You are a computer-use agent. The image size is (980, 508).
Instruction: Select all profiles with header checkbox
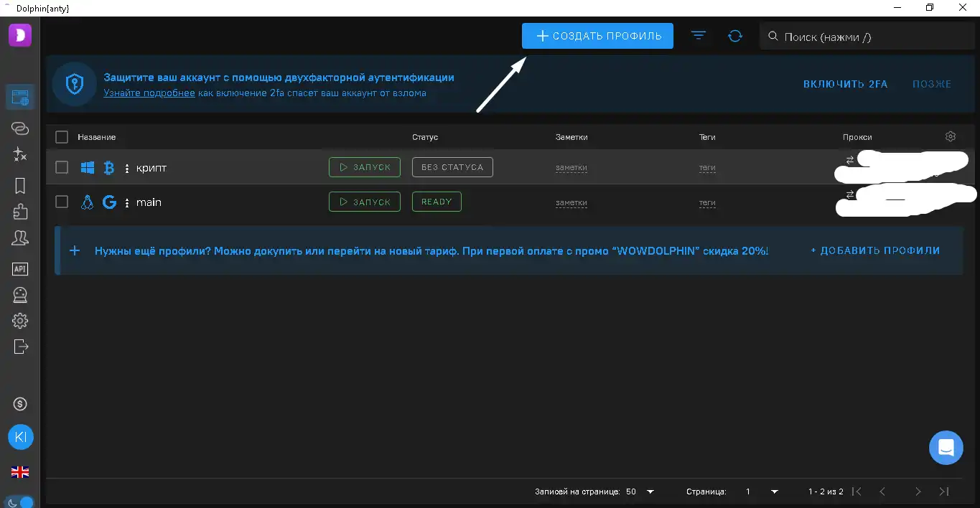coord(62,137)
